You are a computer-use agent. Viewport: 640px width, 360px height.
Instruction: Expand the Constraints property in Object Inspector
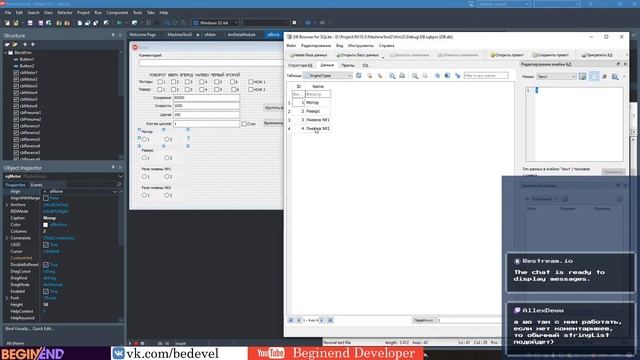(x=7, y=238)
